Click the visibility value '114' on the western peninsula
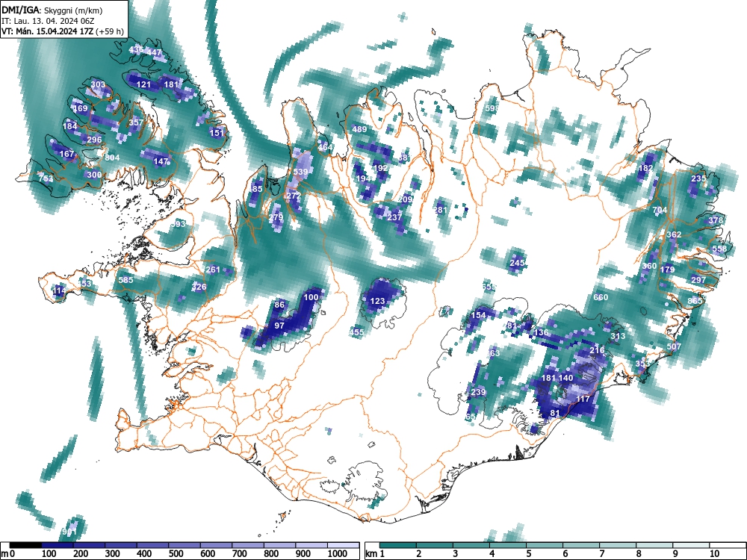Image resolution: width=747 pixels, height=560 pixels. coord(59,290)
